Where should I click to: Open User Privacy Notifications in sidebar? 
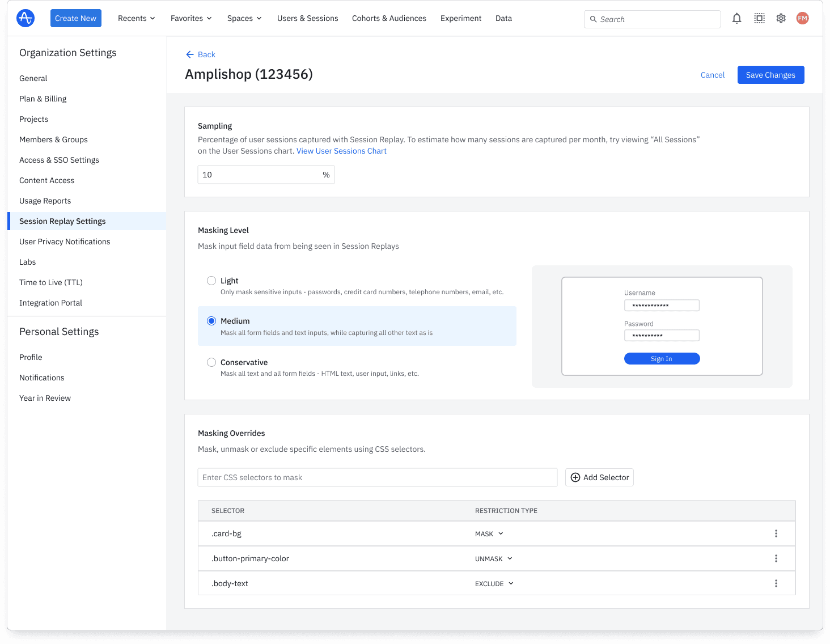(x=65, y=241)
